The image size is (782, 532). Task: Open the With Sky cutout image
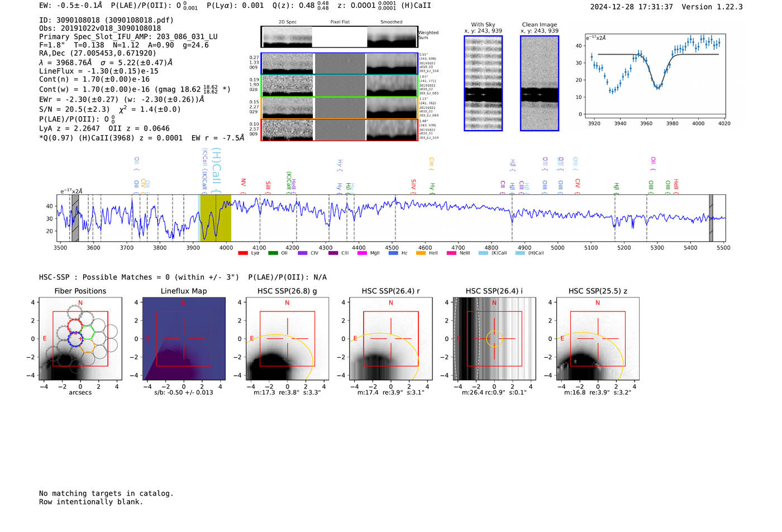tap(483, 83)
